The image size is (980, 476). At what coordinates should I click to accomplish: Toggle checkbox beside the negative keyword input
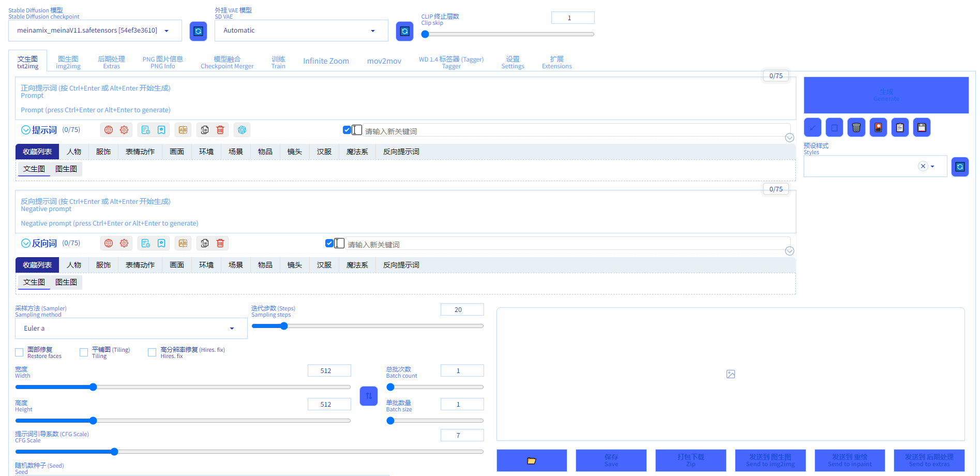(329, 243)
